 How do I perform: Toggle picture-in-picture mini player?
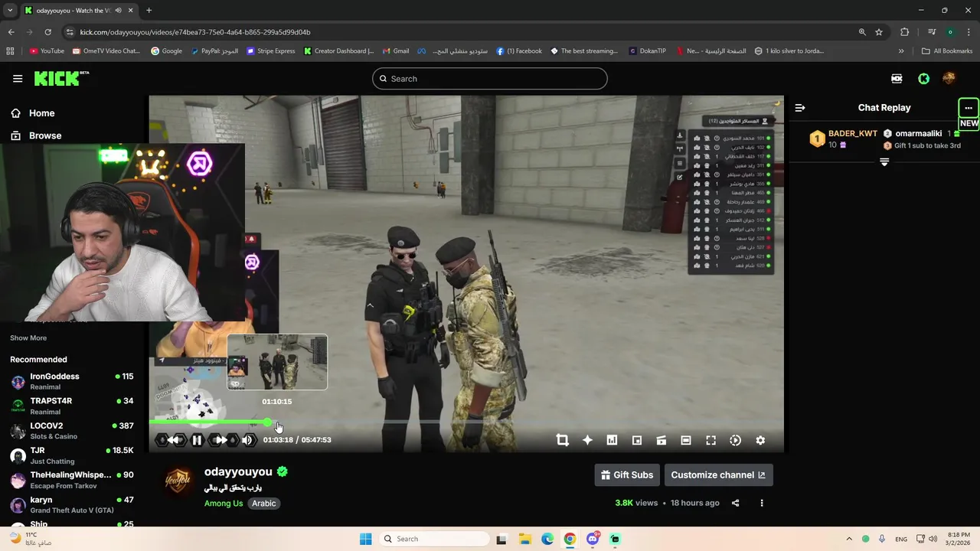[x=637, y=440]
